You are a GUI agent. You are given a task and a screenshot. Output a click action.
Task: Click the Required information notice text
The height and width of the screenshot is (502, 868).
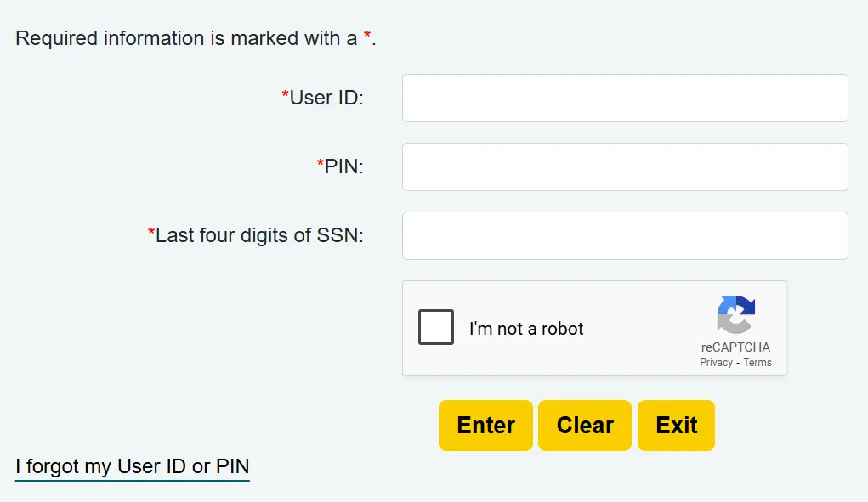click(187, 39)
